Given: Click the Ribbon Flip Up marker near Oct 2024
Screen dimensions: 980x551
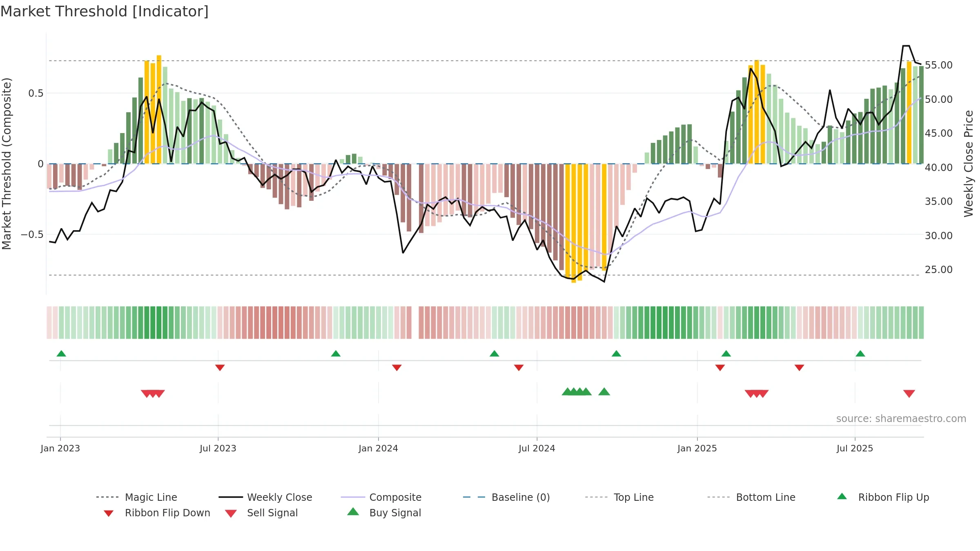Looking at the screenshot, I should (x=616, y=353).
